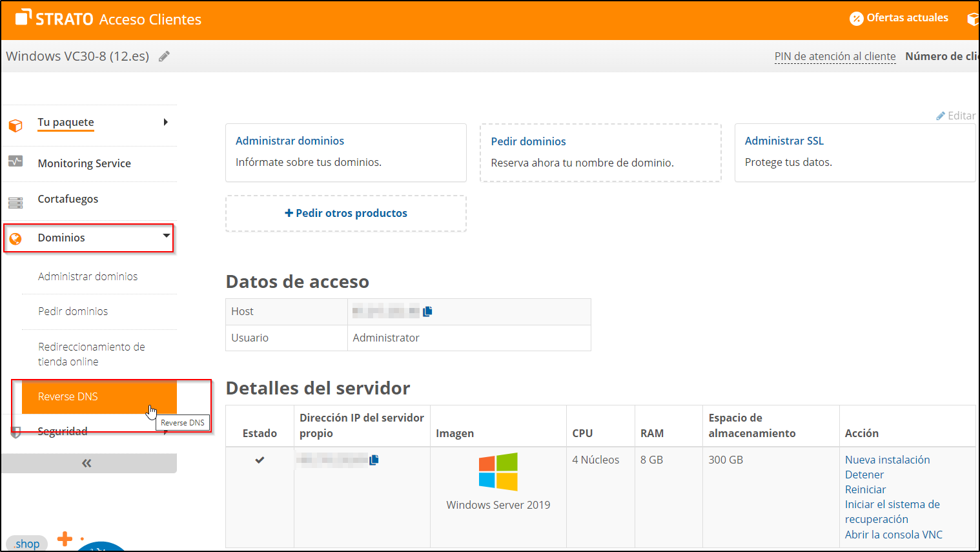Click Reiniciar in the Acción column
The image size is (980, 552).
pos(865,489)
